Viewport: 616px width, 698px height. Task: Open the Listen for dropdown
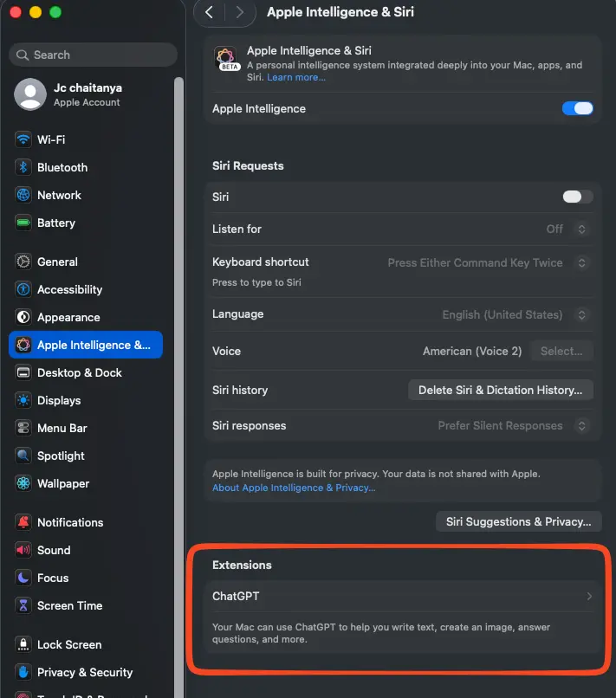coord(581,229)
